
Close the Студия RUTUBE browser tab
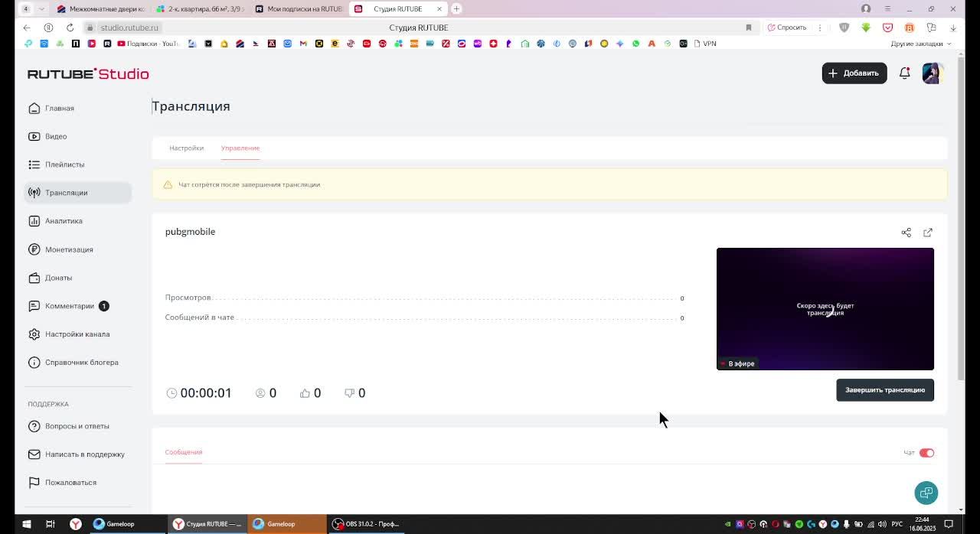pyautogui.click(x=439, y=9)
